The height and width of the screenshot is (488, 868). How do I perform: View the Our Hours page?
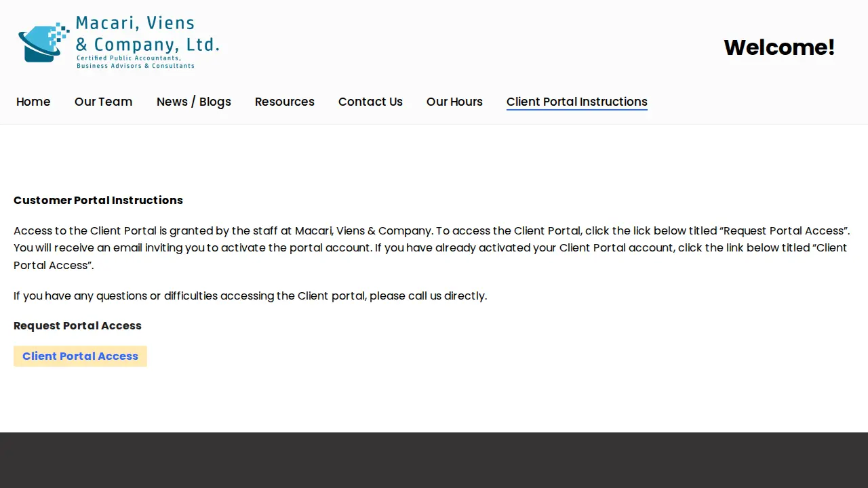(x=454, y=102)
